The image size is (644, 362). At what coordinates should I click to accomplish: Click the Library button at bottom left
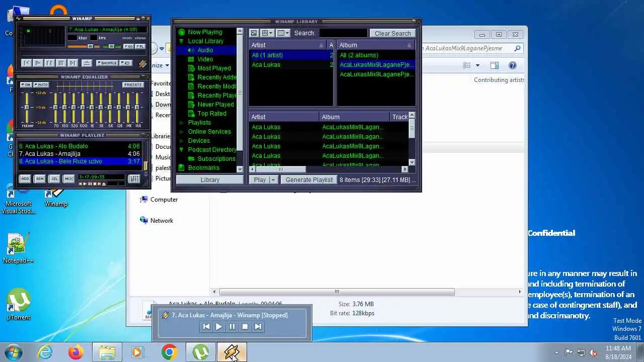pos(210,180)
